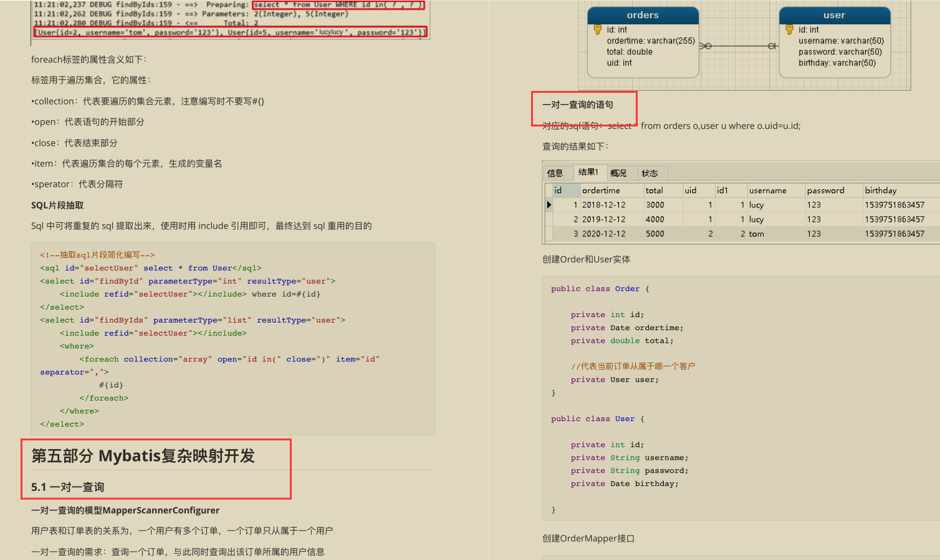Click the total cell 4000
This screenshot has width=940, height=560.
pos(663,219)
